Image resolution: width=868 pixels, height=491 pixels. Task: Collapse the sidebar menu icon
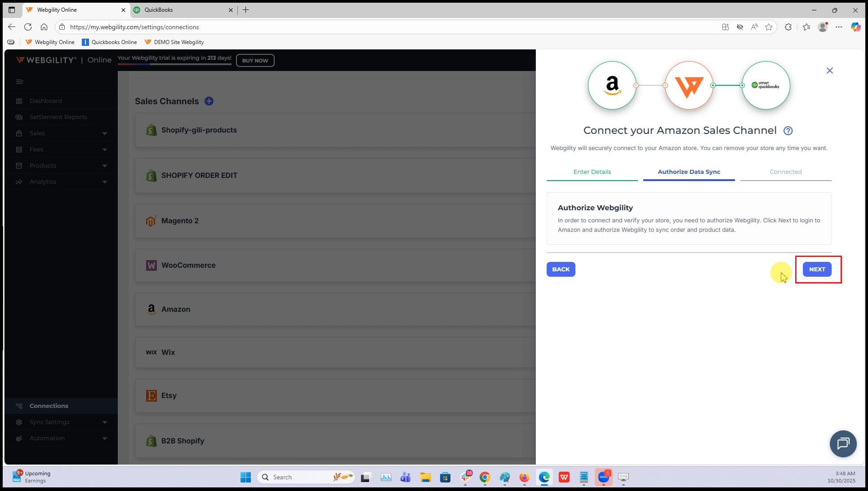tap(19, 82)
